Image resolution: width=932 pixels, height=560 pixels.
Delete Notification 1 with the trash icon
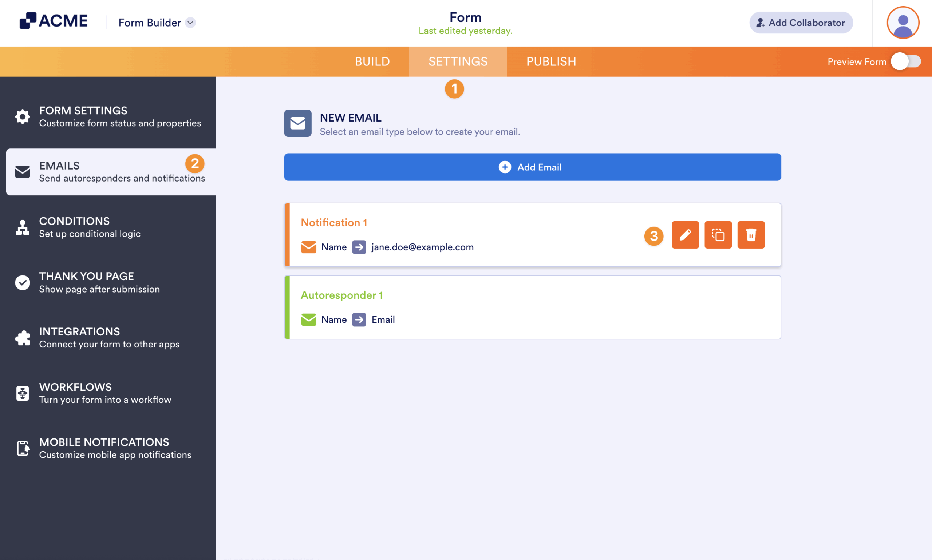pos(750,235)
